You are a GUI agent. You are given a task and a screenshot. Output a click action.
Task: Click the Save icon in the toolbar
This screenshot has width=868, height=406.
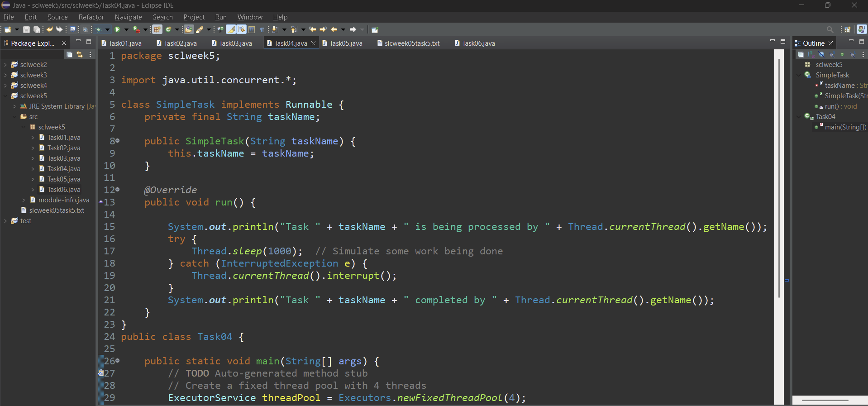point(26,30)
